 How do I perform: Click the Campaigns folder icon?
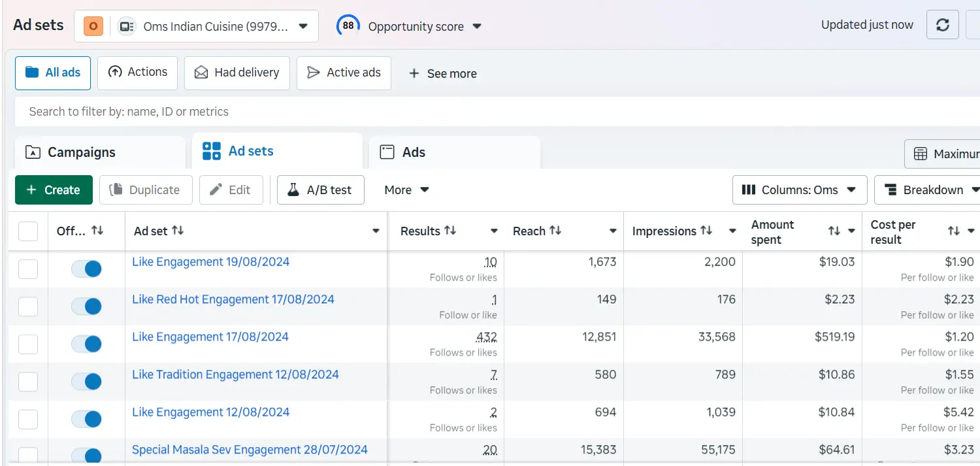point(32,152)
